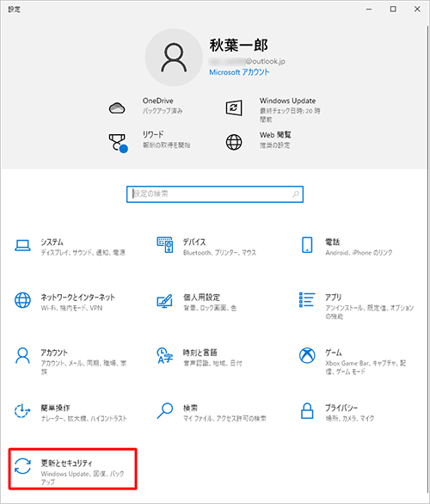Select the 時刻と言語 title

coord(200,353)
